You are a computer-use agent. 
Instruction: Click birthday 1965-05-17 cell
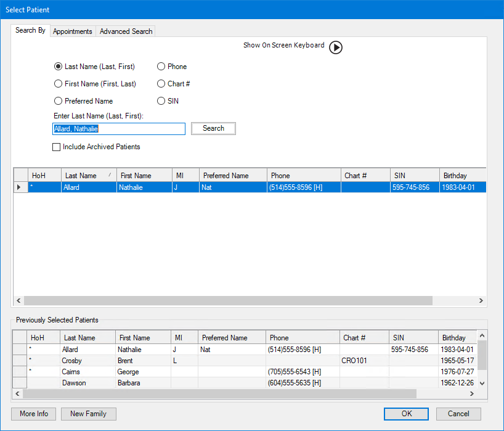(x=457, y=361)
